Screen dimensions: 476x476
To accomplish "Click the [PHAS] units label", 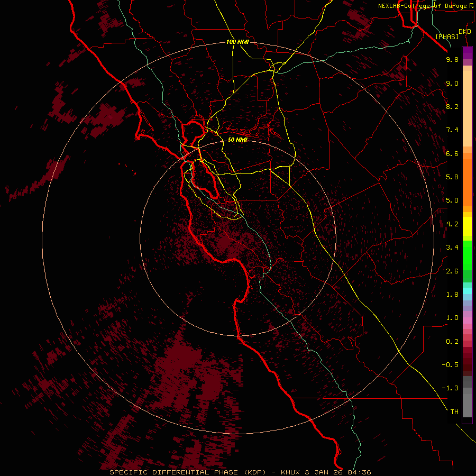I will click(447, 37).
